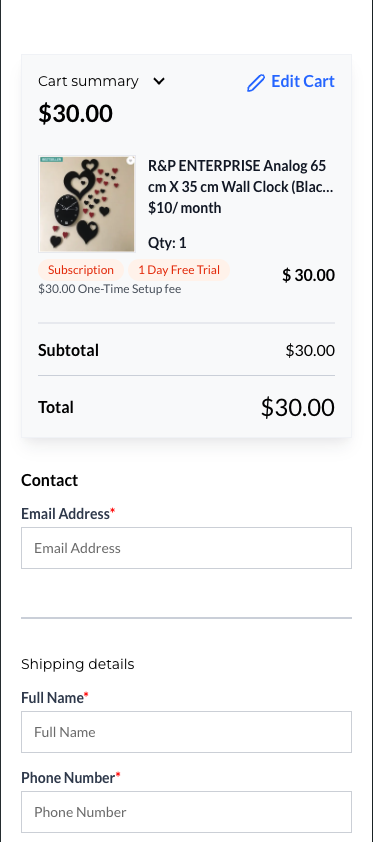Click the Total amount $30.00

pyautogui.click(x=298, y=407)
